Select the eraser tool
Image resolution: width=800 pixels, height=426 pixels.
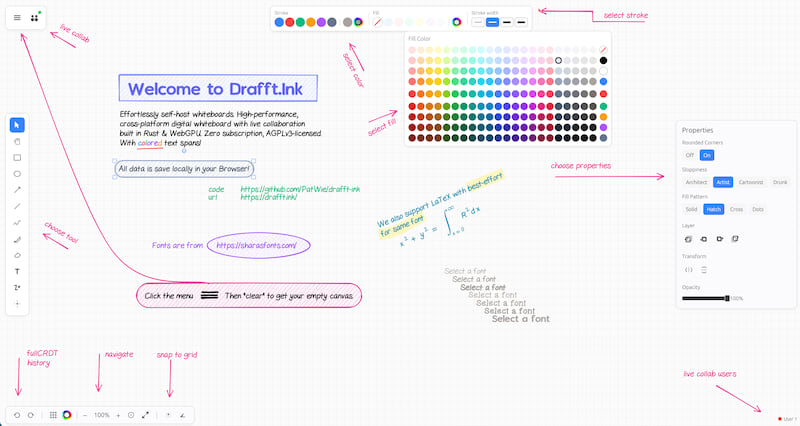tap(17, 256)
